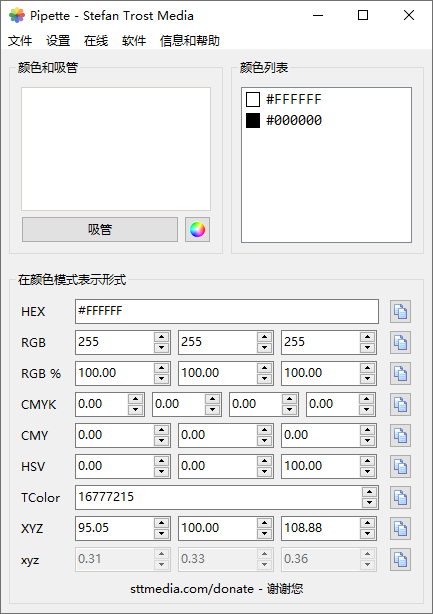Open the color wheel picker button
Viewport: 433px width, 614px height.
[197, 229]
